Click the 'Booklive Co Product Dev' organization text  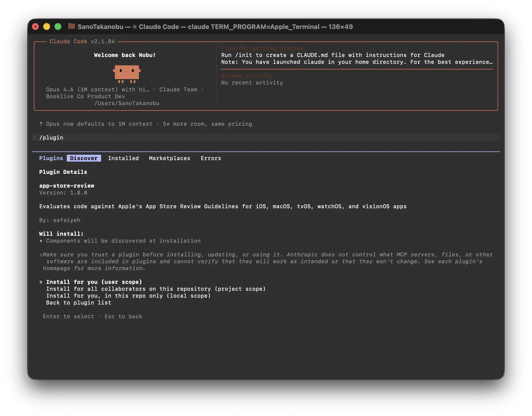(85, 96)
